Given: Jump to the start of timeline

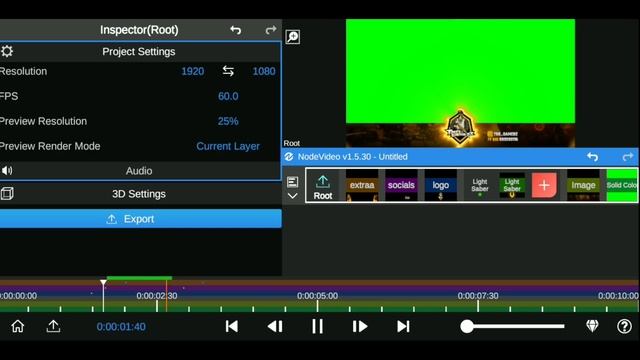Looking at the screenshot, I should click(231, 327).
